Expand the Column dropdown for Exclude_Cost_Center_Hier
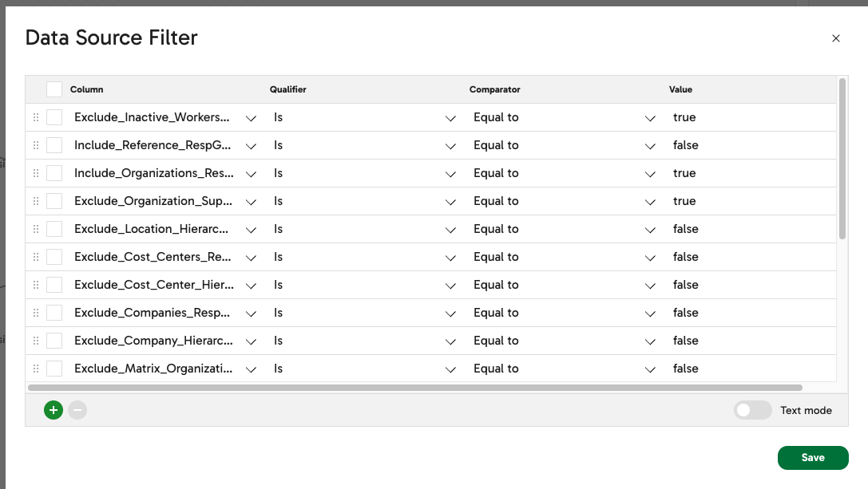 (x=251, y=284)
